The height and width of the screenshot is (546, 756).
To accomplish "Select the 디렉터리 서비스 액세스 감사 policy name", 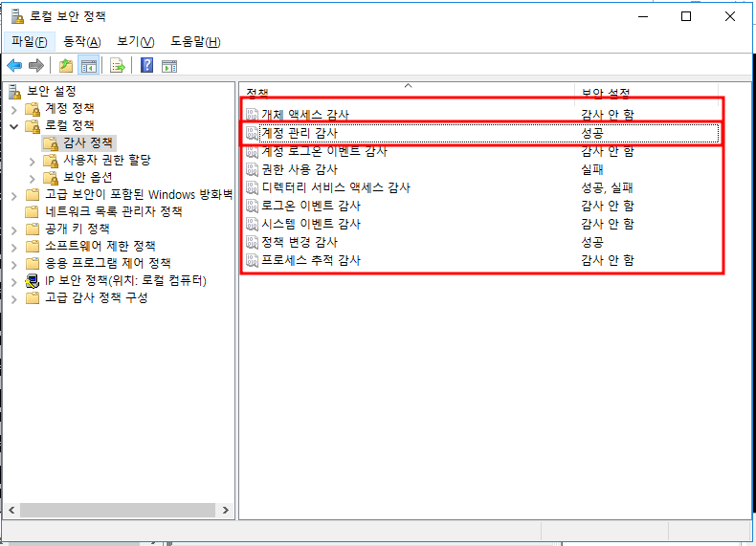I will pyautogui.click(x=336, y=187).
